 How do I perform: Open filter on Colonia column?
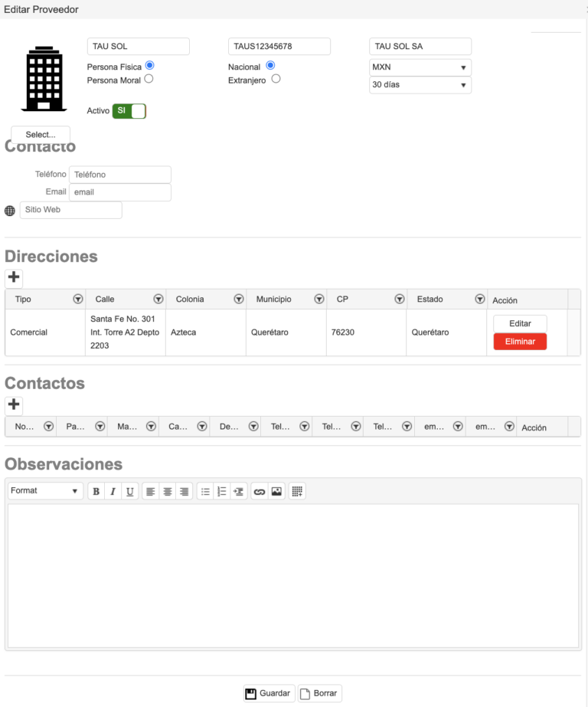coord(239,299)
